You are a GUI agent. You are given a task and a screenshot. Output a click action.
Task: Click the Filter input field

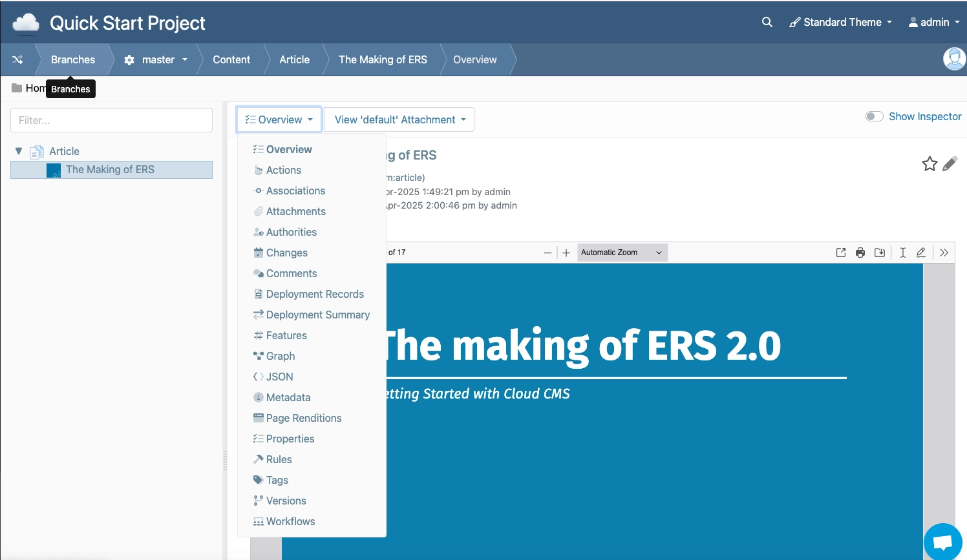click(111, 120)
